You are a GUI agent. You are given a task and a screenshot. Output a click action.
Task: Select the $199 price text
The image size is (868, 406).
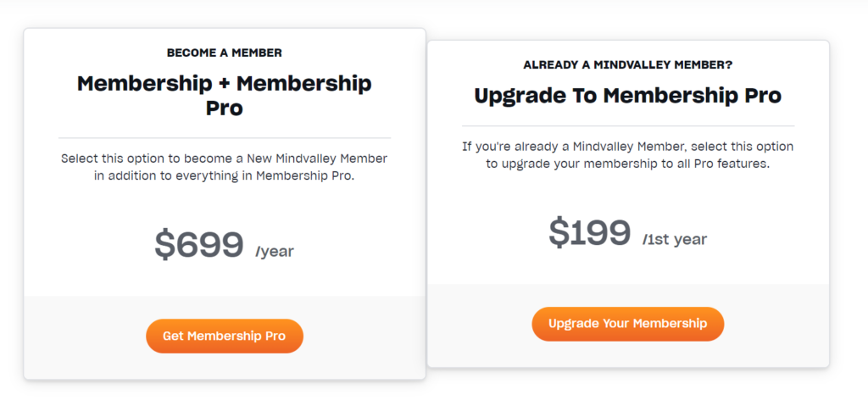point(589,232)
